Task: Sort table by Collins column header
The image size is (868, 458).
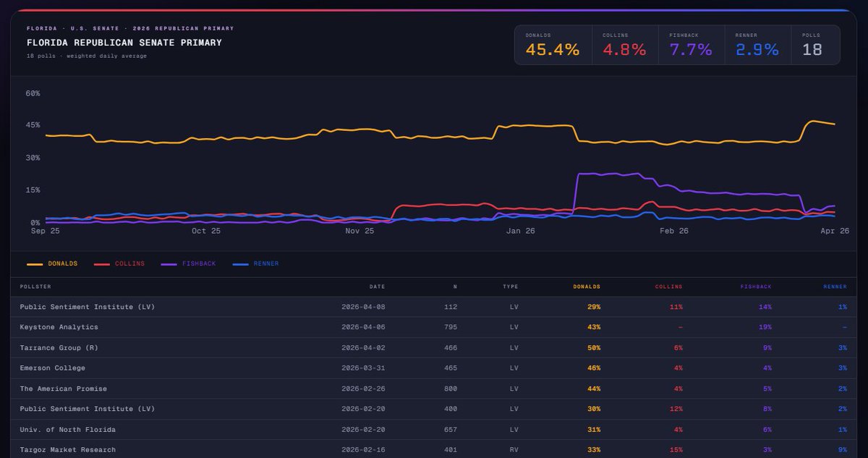Action: pyautogui.click(x=669, y=287)
